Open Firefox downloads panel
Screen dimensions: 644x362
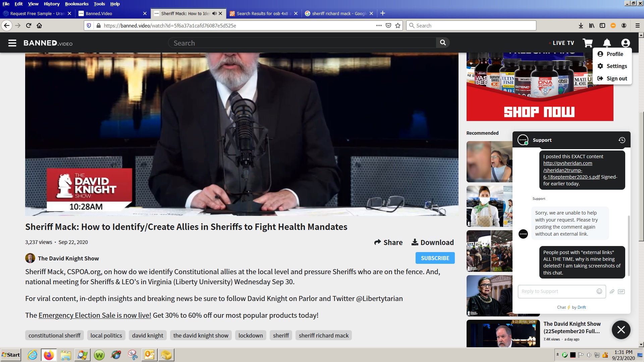581,25
